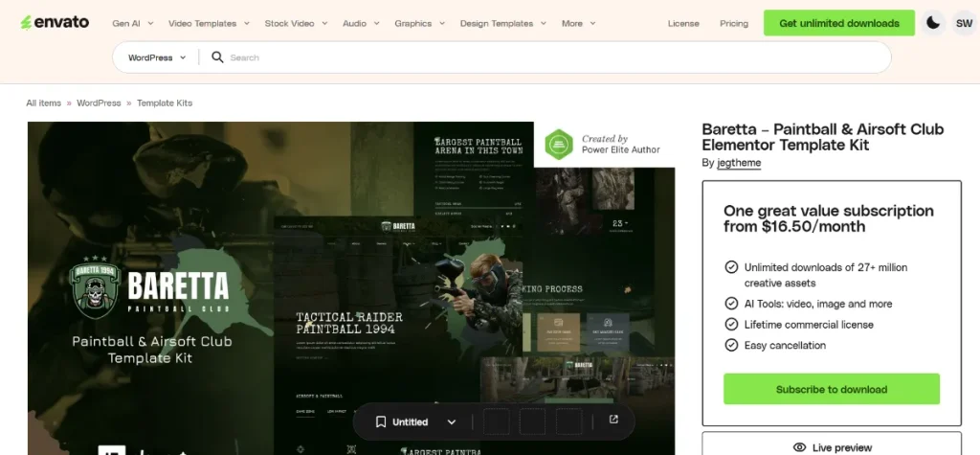980x455 pixels.
Task: Expand the Gen AI menu
Action: (131, 23)
